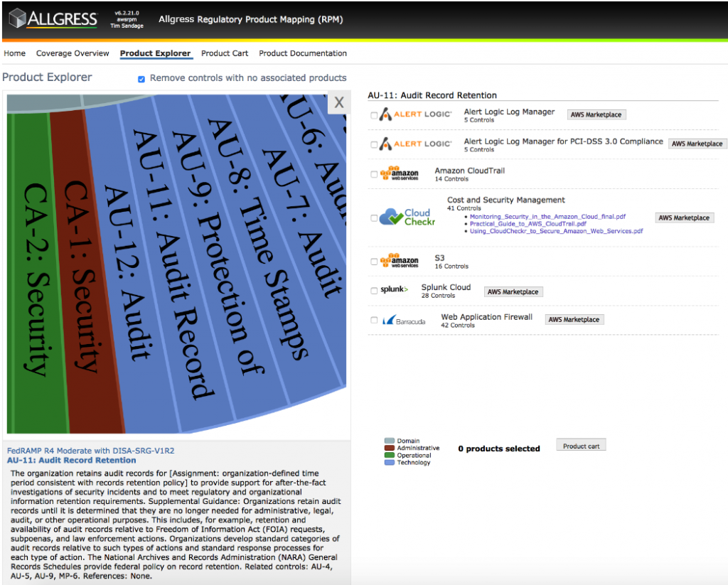Select Web Application Firewall checkbox

pyautogui.click(x=374, y=320)
